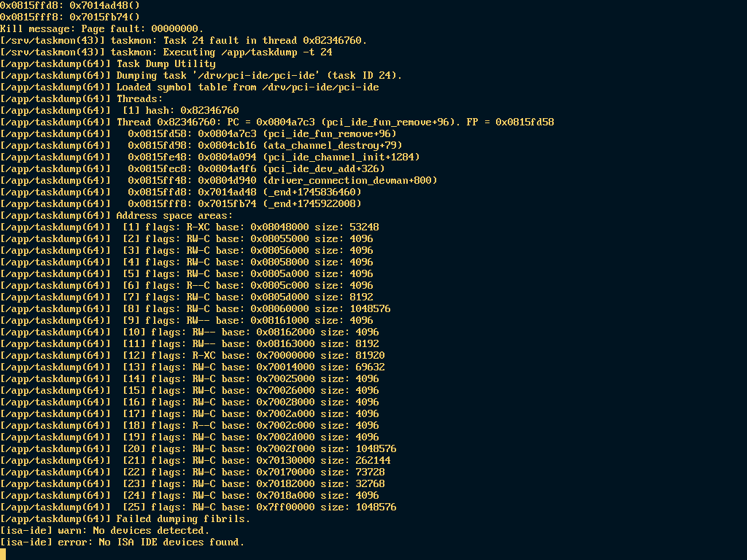Screen dimensions: 747x560
Task: Click the "Kill message: Page fault" line
Action: [102, 28]
